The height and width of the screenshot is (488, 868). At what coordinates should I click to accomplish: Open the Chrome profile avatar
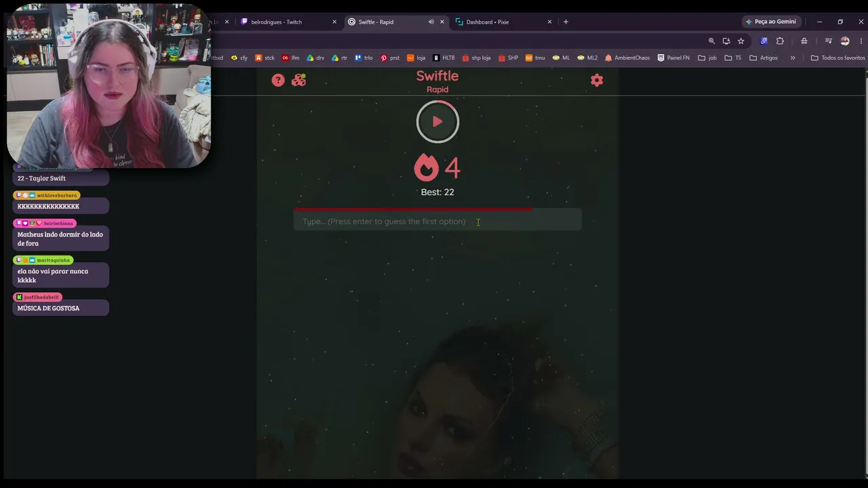(x=845, y=41)
